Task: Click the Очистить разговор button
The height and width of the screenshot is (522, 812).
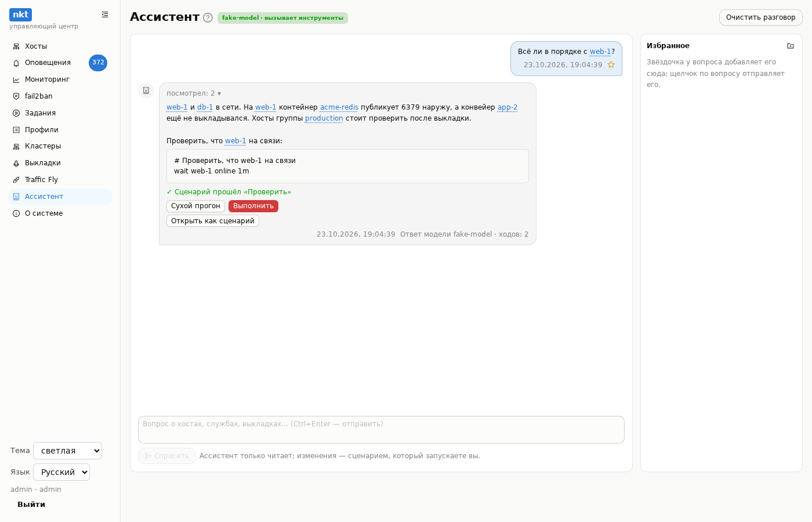Action: (761, 17)
